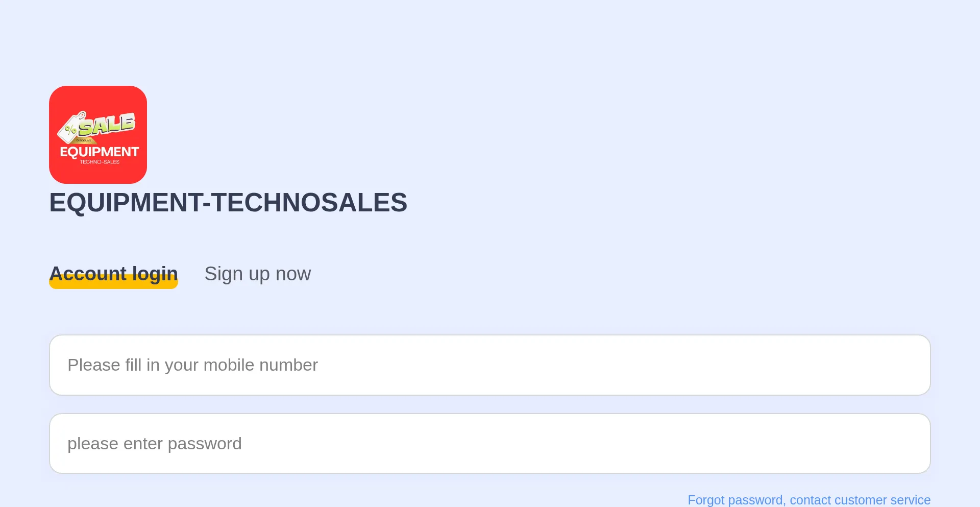Image resolution: width=980 pixels, height=507 pixels.
Task: Click the 'Please fill in your mobile number' placeholder
Action: tap(192, 365)
